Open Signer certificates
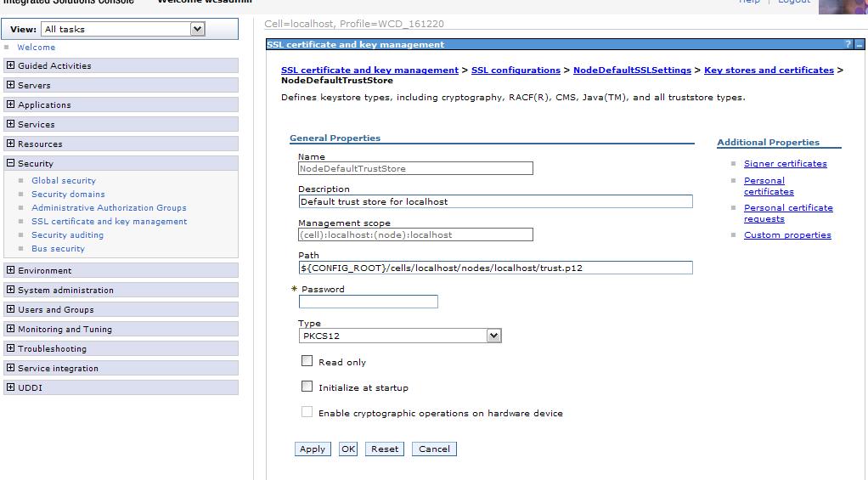This screenshot has width=868, height=480. [786, 164]
